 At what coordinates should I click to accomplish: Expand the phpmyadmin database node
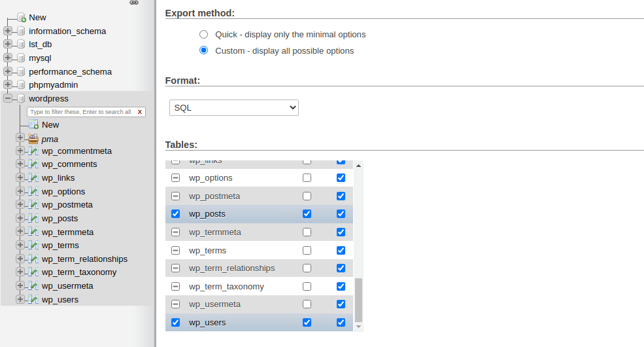7,84
